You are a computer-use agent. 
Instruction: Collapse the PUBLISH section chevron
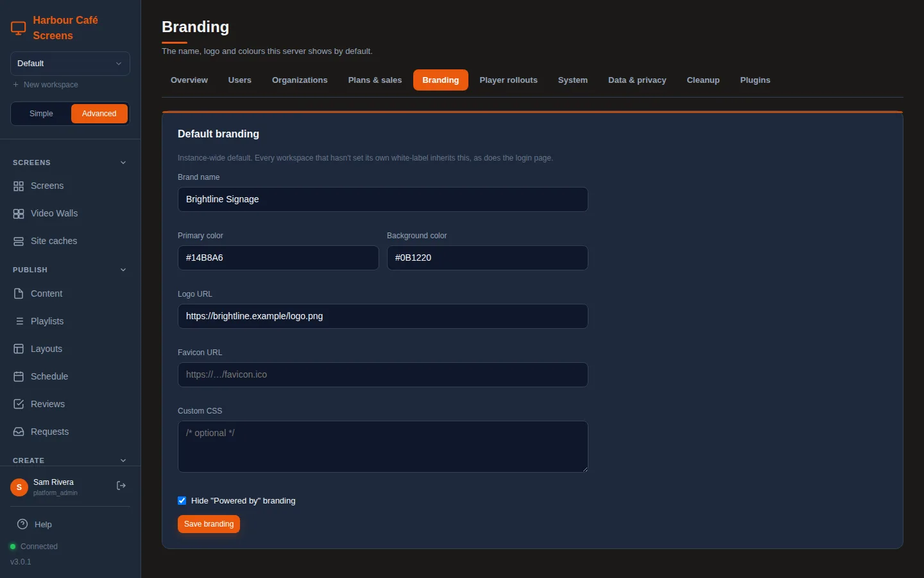click(123, 270)
